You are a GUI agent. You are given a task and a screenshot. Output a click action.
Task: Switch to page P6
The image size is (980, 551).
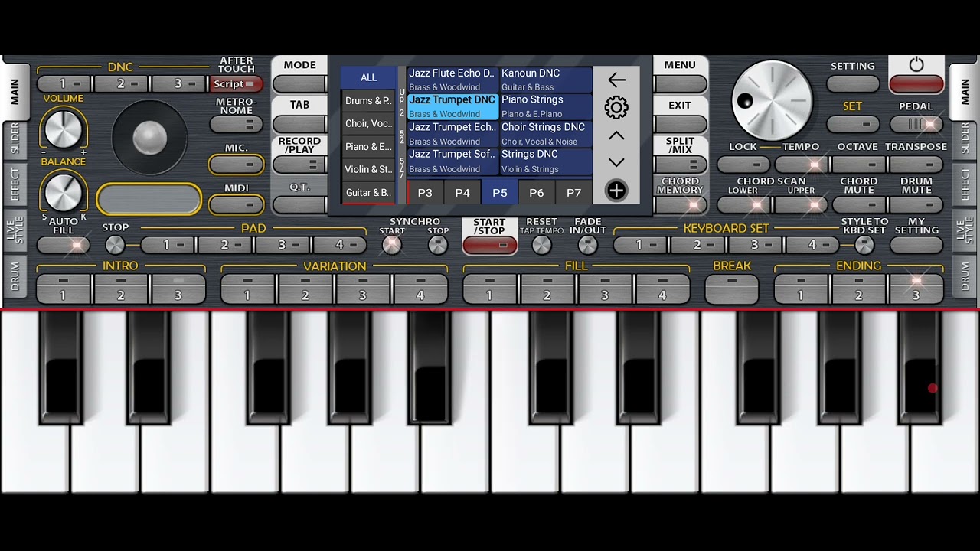click(537, 193)
